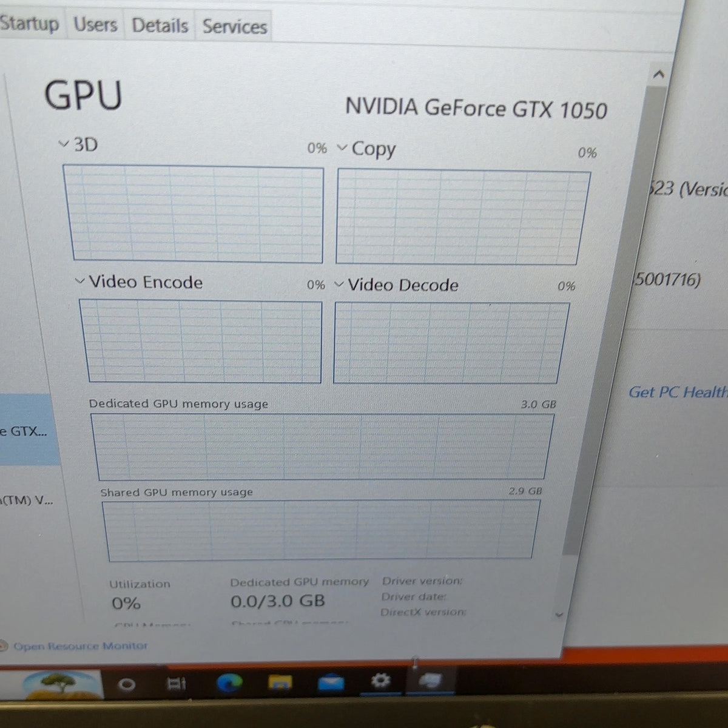Click the 3D usage graph
The image size is (728, 728).
(194, 214)
